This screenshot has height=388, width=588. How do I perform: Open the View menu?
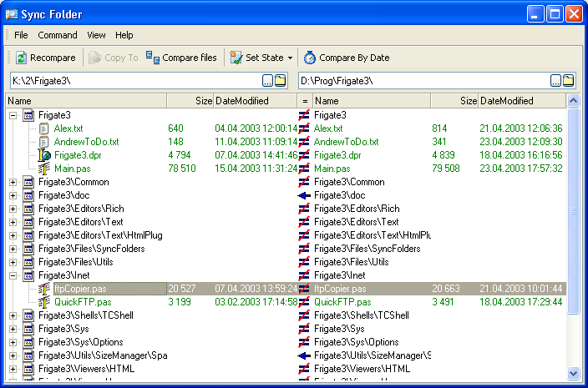tap(96, 35)
